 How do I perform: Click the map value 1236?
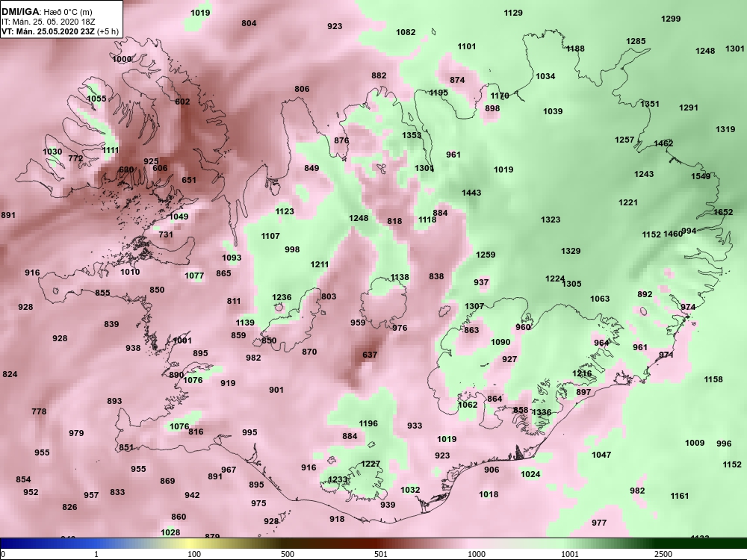point(282,297)
